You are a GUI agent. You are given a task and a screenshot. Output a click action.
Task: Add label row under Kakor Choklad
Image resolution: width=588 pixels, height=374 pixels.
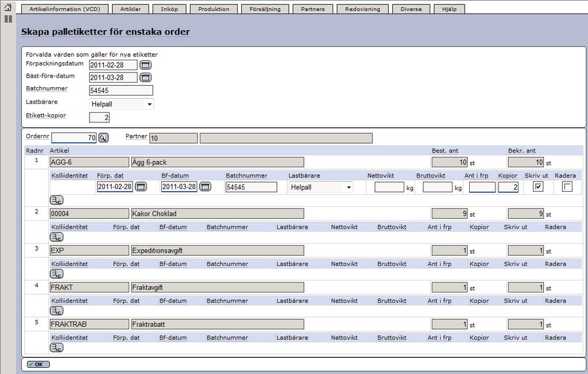coord(57,237)
